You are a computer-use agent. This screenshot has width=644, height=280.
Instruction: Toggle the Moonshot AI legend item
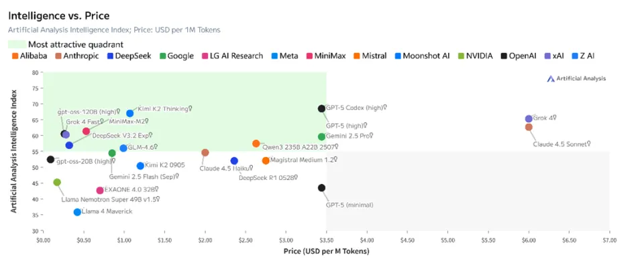426,56
